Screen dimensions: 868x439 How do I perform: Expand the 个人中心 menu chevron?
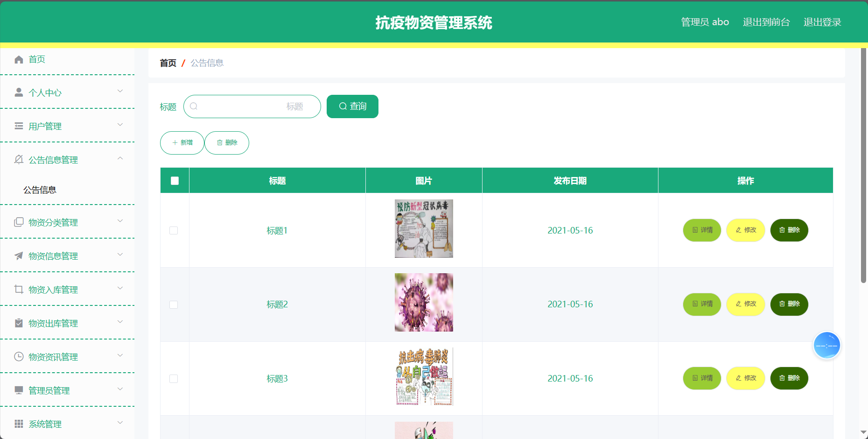point(120,92)
